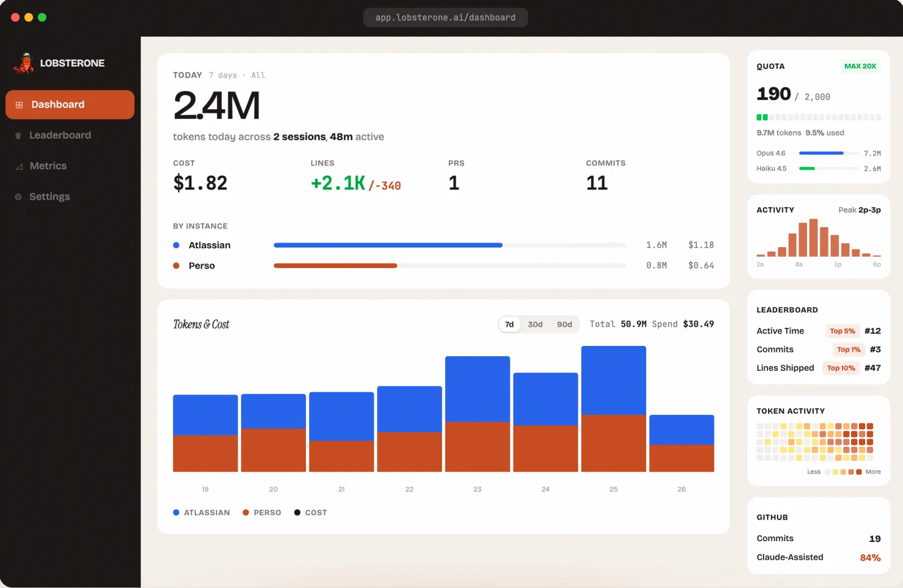Select the TODAY time range
The height and width of the screenshot is (588, 903).
[x=187, y=75]
